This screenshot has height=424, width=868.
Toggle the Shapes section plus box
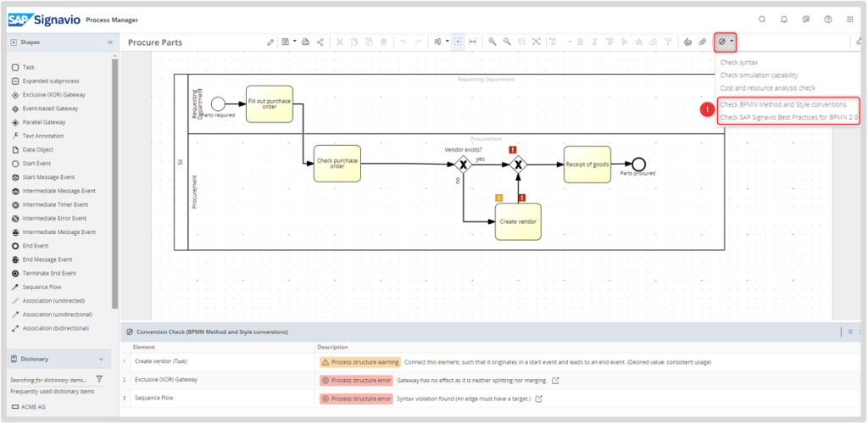(14, 42)
